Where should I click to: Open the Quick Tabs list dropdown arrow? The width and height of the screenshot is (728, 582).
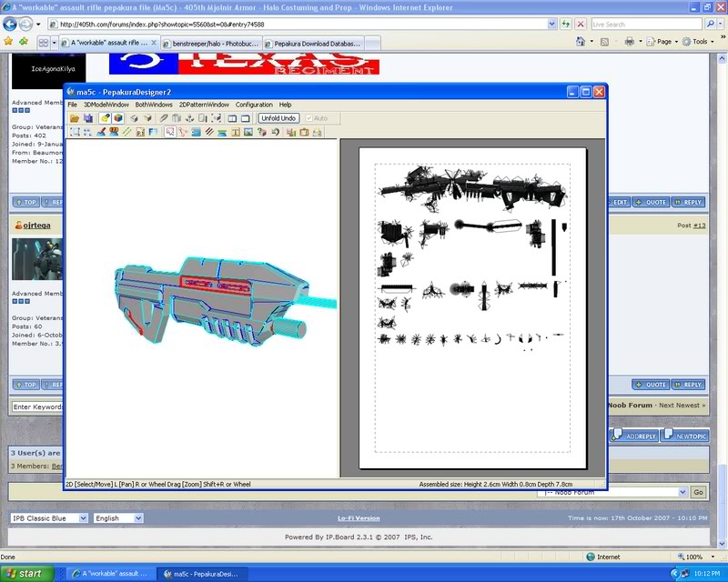[x=54, y=43]
